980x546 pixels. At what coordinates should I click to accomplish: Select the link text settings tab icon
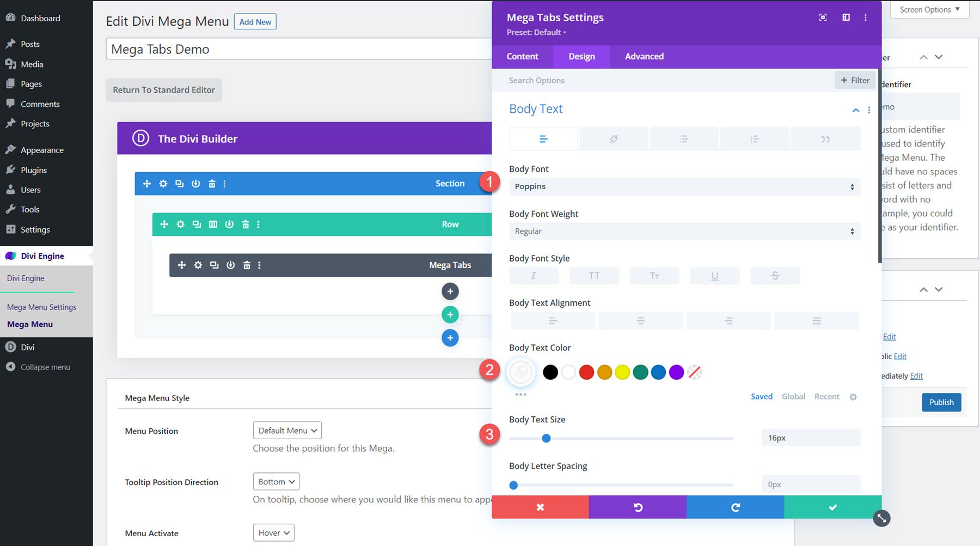(x=614, y=139)
